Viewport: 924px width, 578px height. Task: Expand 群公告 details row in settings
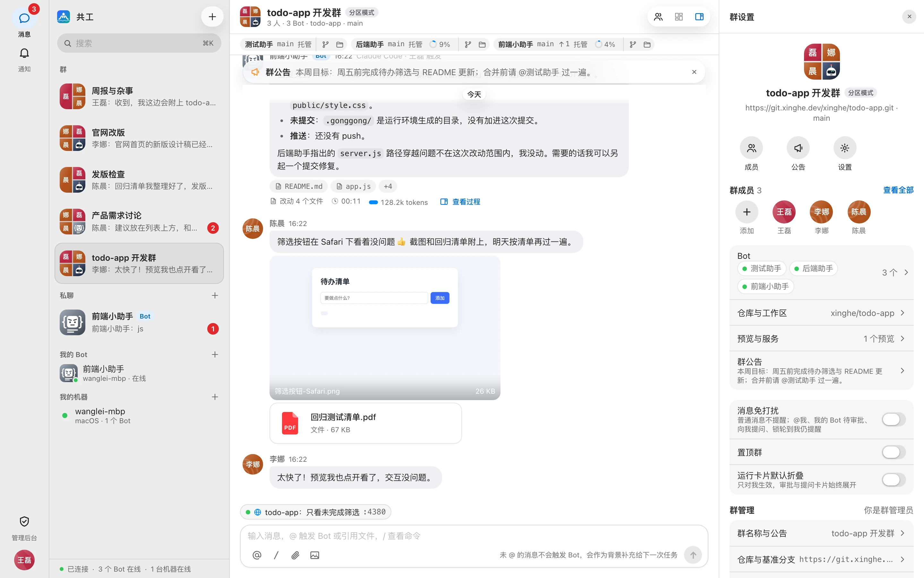pos(821,371)
